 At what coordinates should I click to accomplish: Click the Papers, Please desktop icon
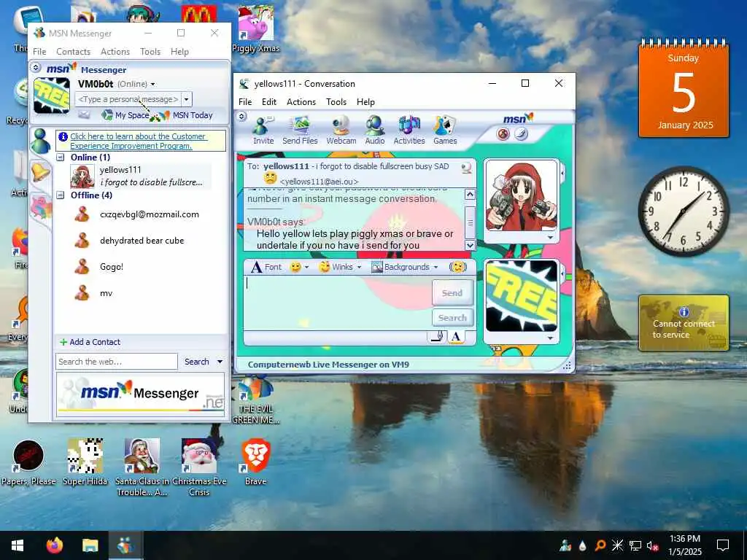coord(28,462)
